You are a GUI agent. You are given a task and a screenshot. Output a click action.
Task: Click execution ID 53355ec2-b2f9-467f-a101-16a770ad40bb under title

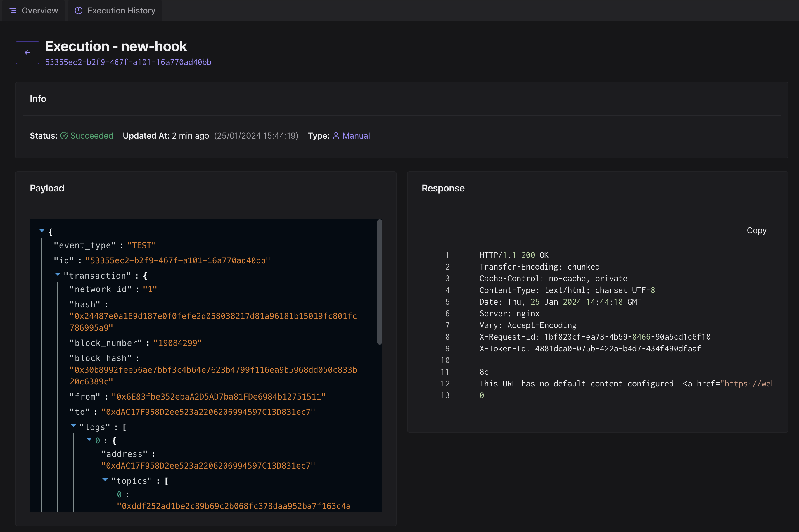[x=128, y=62]
